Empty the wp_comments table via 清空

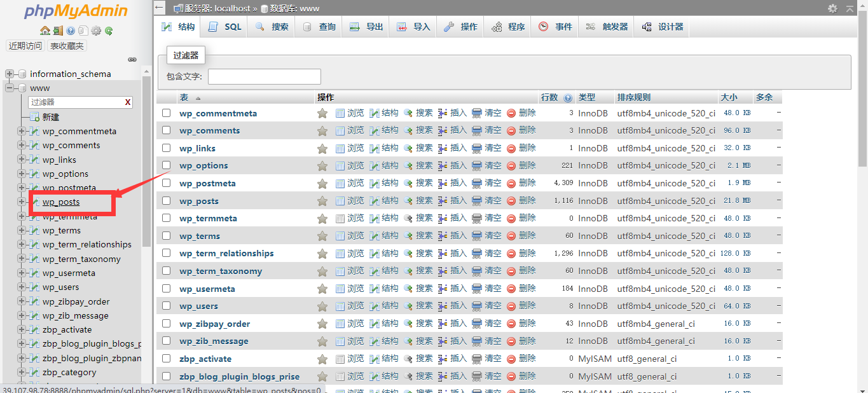492,130
